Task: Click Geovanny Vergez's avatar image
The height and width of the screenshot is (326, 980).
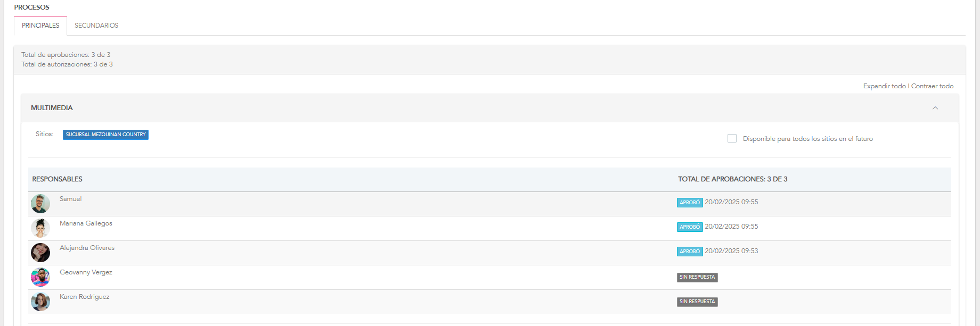Action: (40, 277)
